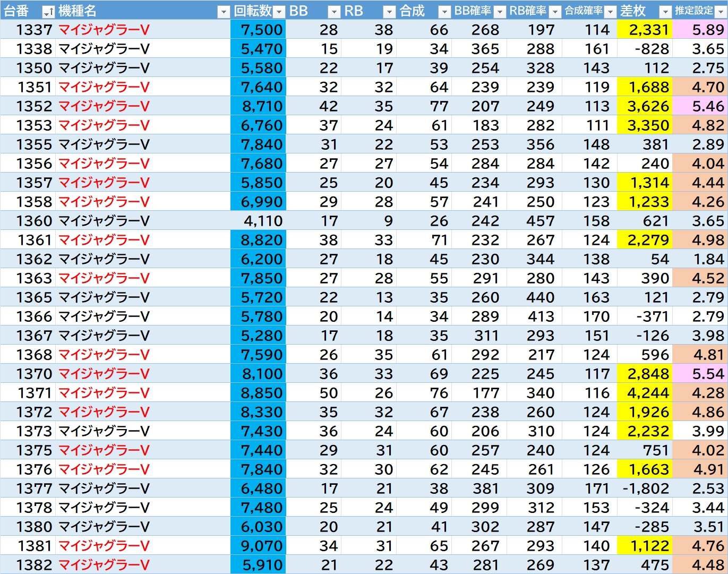Select the 台番 cell 1363
The height and width of the screenshot is (574, 728).
point(28,278)
